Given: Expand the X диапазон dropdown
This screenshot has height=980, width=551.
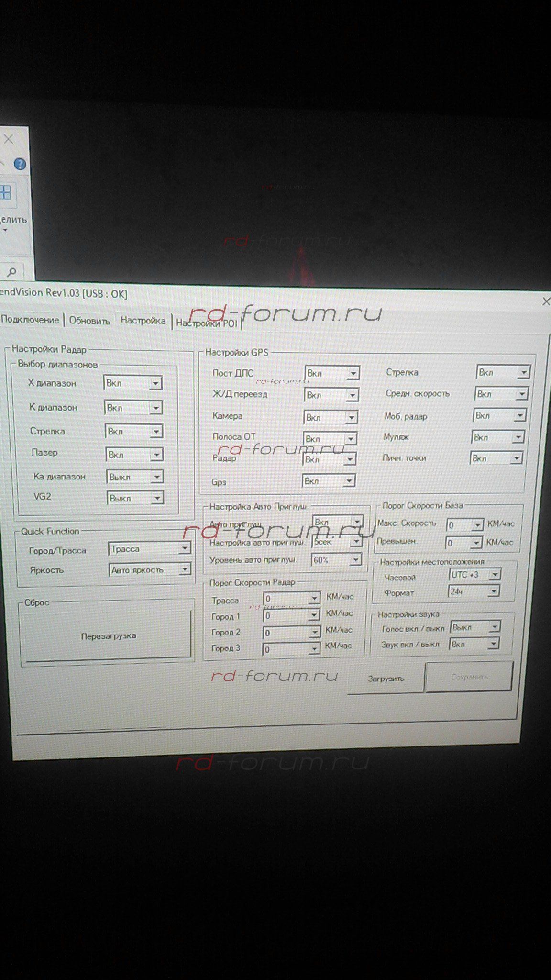Looking at the screenshot, I should point(155,383).
